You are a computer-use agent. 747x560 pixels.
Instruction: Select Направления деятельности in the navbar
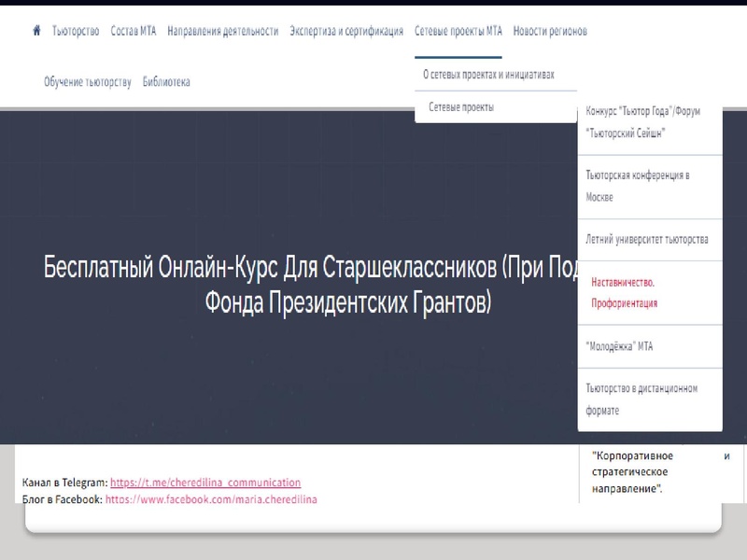click(222, 30)
